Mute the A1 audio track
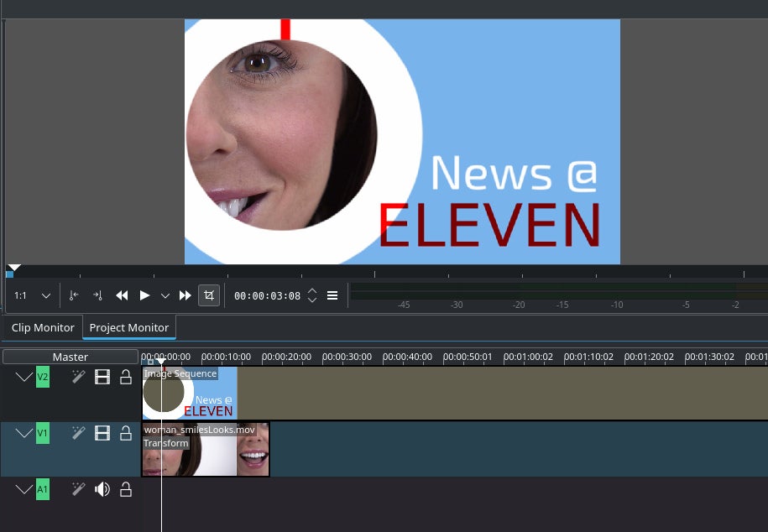768x532 pixels. pos(102,489)
